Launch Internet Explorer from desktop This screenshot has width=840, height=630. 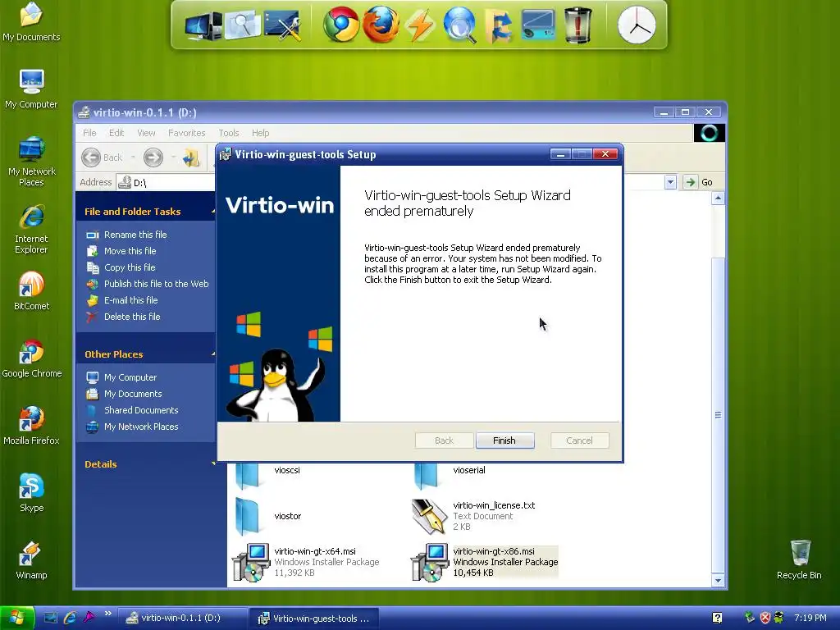32,229
